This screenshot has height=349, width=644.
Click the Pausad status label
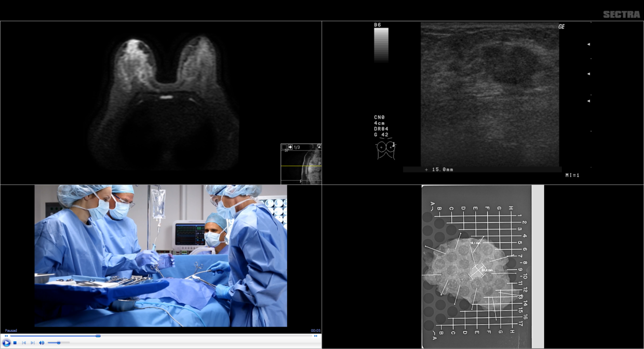(x=11, y=330)
